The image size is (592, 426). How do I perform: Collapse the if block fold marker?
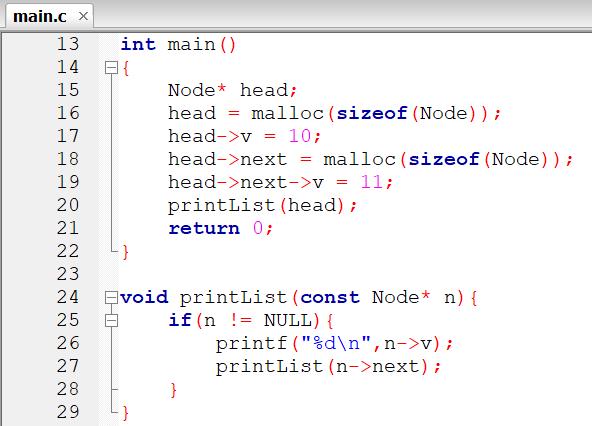pyautogui.click(x=111, y=321)
